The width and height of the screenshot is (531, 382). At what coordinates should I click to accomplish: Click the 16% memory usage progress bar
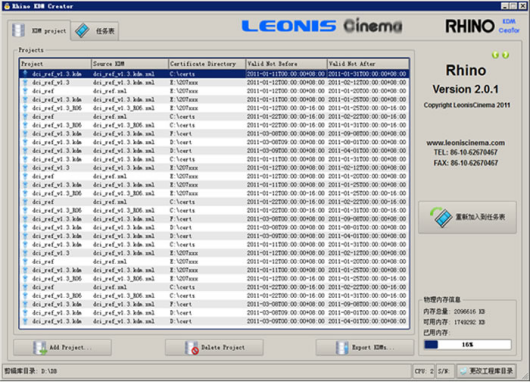point(468,345)
